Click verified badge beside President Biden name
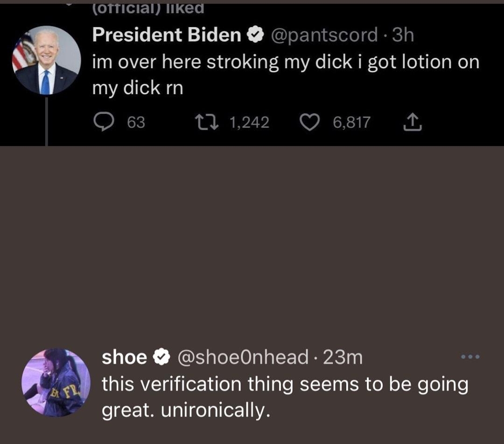Screen dimensions: 504x444 coord(255,35)
